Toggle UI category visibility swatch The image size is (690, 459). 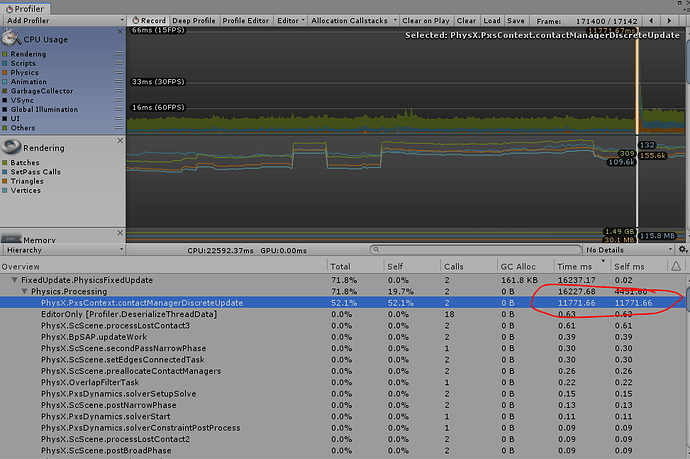[x=5, y=118]
